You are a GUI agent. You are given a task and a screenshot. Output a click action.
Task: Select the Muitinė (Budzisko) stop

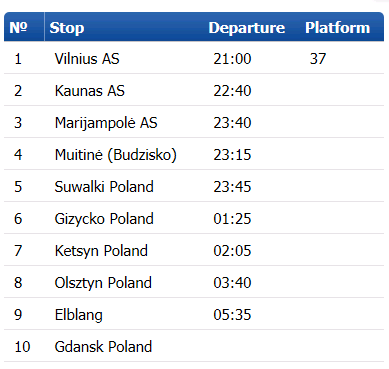pyautogui.click(x=116, y=155)
